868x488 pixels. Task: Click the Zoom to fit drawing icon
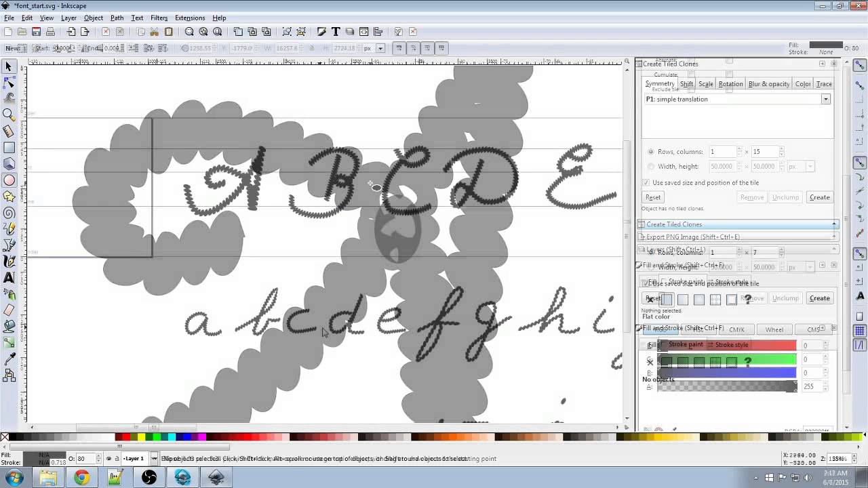(203, 32)
